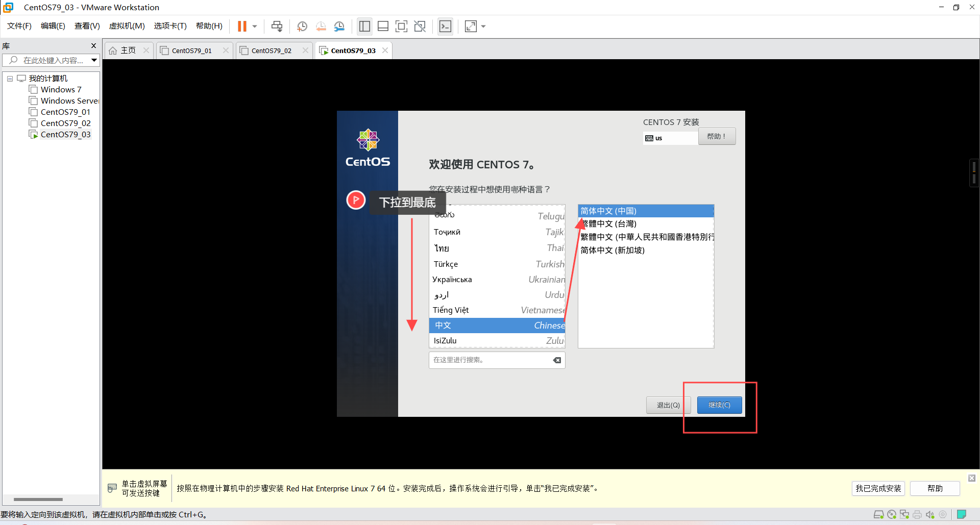980x525 pixels.
Task: Open the 选项卡(T) menu
Action: pyautogui.click(x=170, y=26)
